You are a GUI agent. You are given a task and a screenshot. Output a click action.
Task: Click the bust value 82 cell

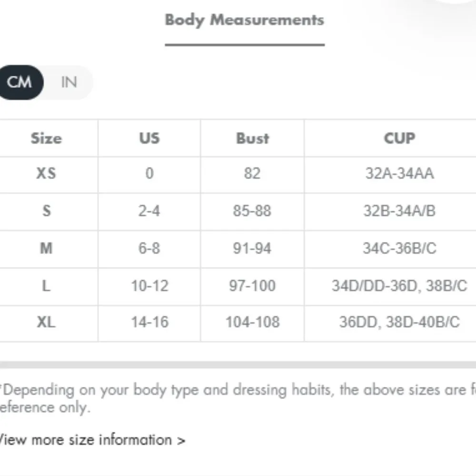(252, 173)
